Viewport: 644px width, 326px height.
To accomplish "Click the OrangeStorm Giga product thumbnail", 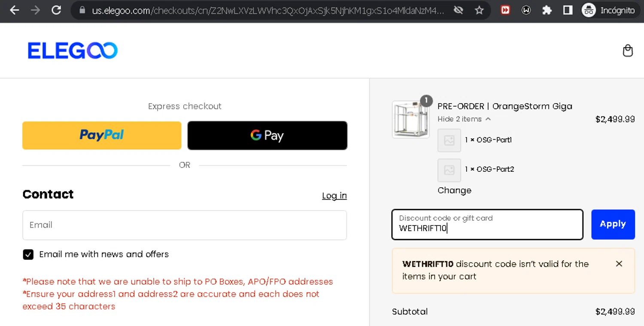I will click(410, 119).
